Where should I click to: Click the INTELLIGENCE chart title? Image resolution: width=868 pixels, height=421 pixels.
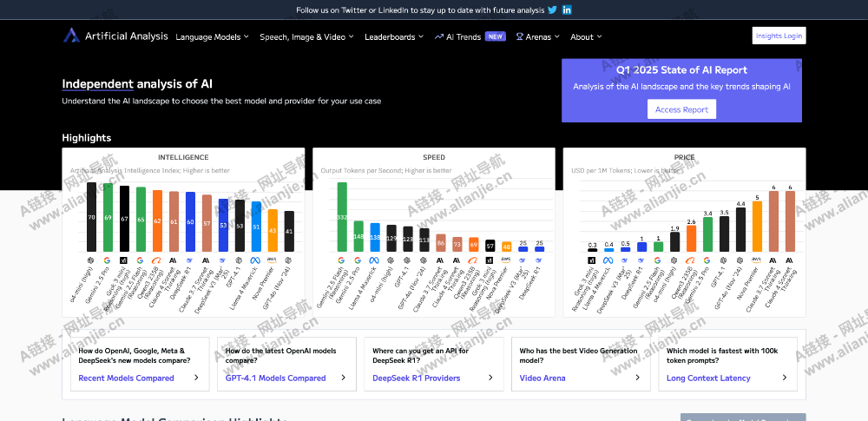pyautogui.click(x=183, y=157)
